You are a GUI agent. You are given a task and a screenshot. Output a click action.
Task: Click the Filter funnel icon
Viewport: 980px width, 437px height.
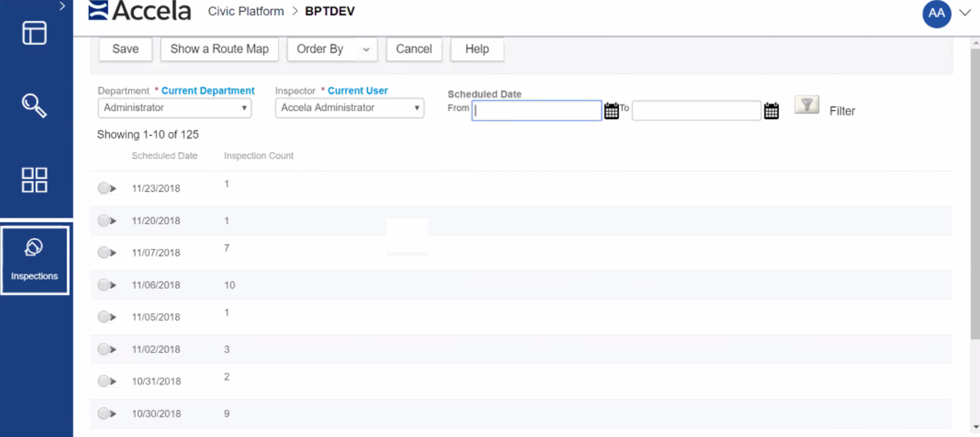click(x=806, y=105)
